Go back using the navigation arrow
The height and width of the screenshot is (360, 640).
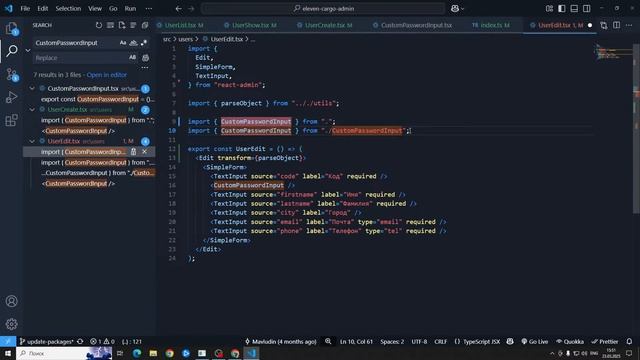click(x=178, y=9)
